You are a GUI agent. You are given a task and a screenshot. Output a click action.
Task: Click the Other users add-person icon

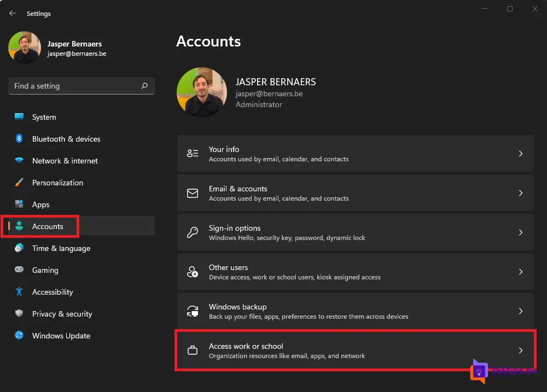click(x=193, y=272)
